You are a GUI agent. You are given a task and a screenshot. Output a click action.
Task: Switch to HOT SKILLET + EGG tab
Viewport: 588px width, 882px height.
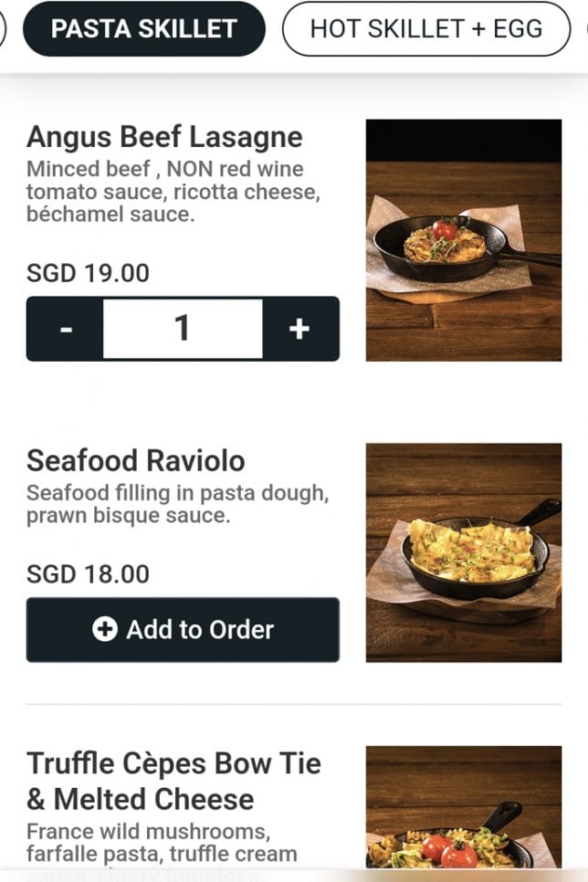coord(425,29)
